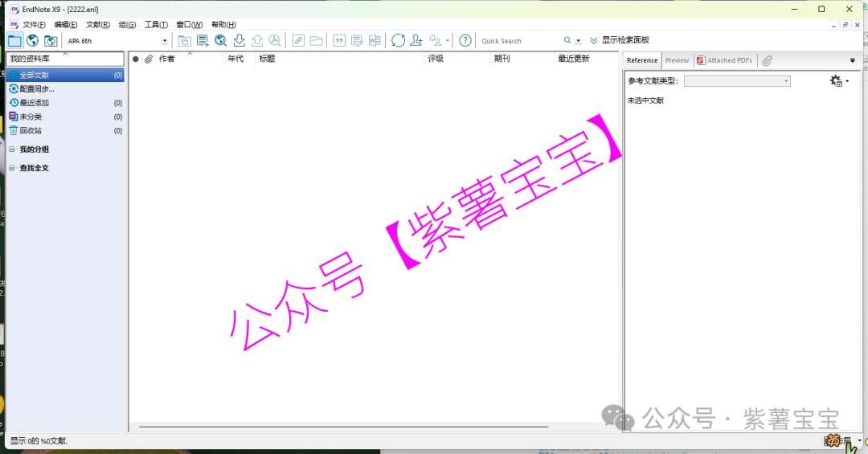Collapse the 我的分组 group set
Image resolution: width=868 pixels, height=454 pixels.
[x=11, y=149]
